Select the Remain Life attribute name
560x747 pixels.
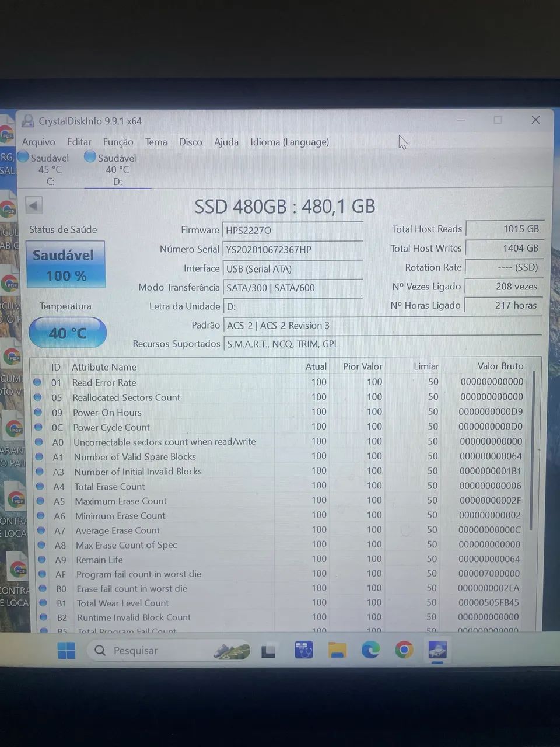pyautogui.click(x=99, y=560)
